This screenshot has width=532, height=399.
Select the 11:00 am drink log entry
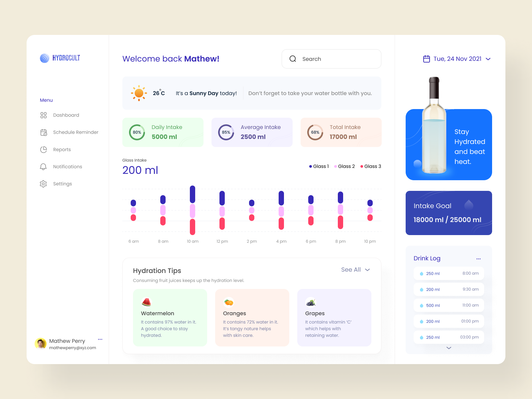click(x=449, y=305)
